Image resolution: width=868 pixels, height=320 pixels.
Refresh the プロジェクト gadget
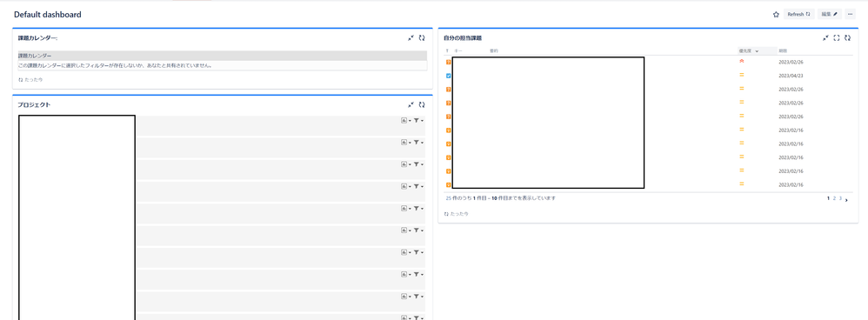point(422,104)
